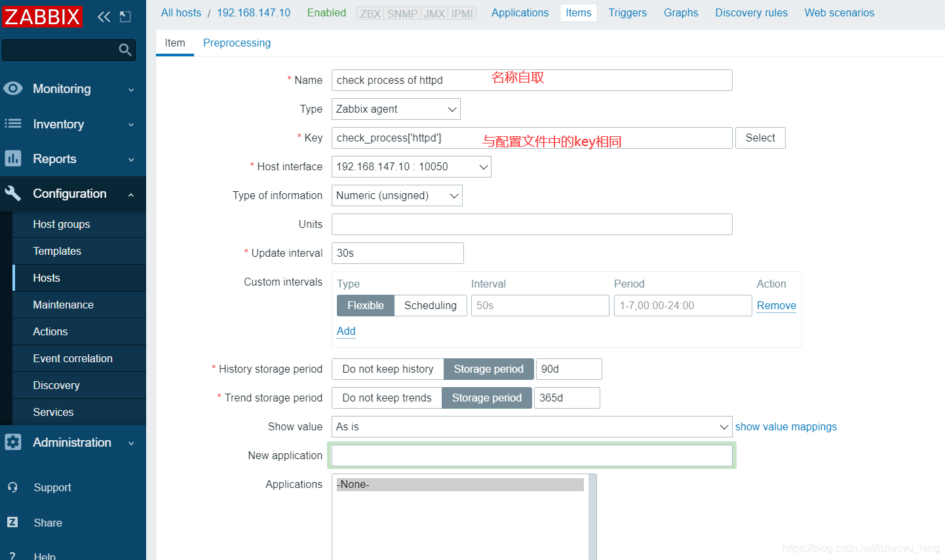Open Actions in Configuration
This screenshot has height=560, width=945.
(79, 331)
